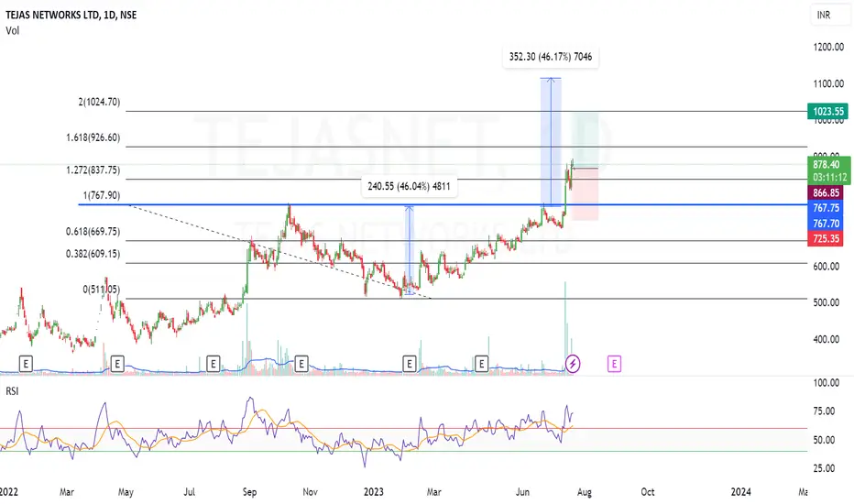Click the maroon 866.85 price label

tap(826, 192)
